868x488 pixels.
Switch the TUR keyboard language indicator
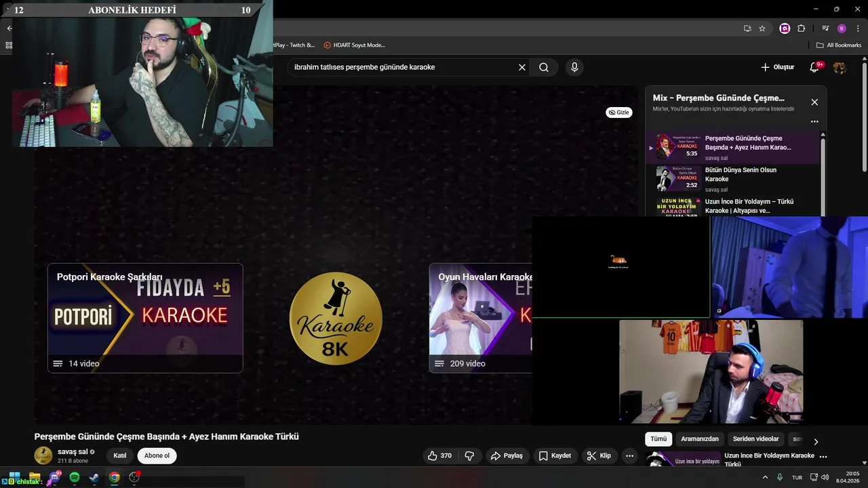point(797,477)
